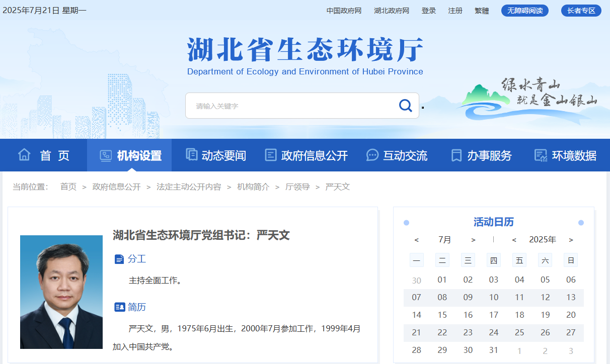Click breadcrumb link 政府信息公开
The width and height of the screenshot is (610, 364).
coord(117,187)
